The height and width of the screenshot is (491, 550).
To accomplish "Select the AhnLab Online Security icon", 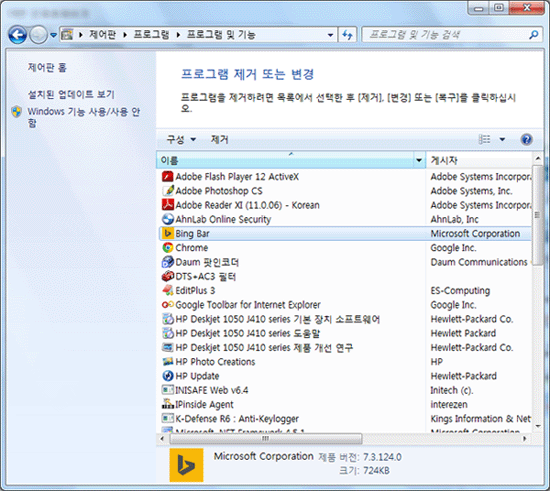I will click(x=168, y=219).
